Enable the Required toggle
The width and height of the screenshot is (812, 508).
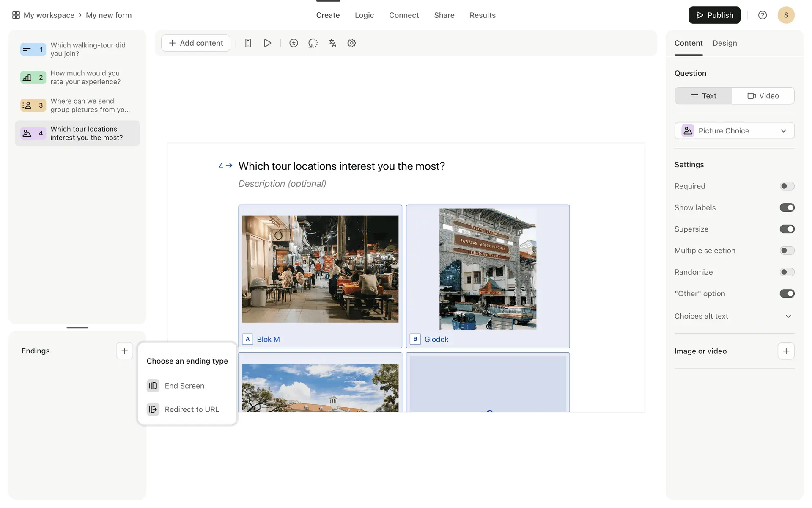787,186
